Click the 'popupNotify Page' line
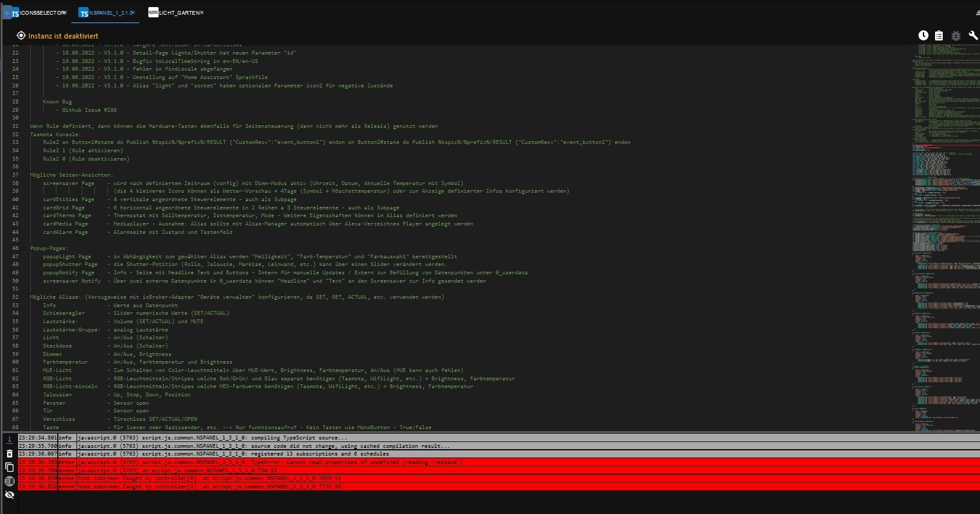This screenshot has height=514, width=980. 285,272
